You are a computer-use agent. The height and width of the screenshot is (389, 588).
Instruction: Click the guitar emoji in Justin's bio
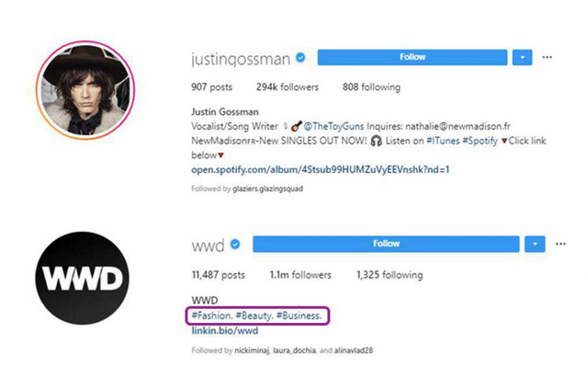coord(296,127)
